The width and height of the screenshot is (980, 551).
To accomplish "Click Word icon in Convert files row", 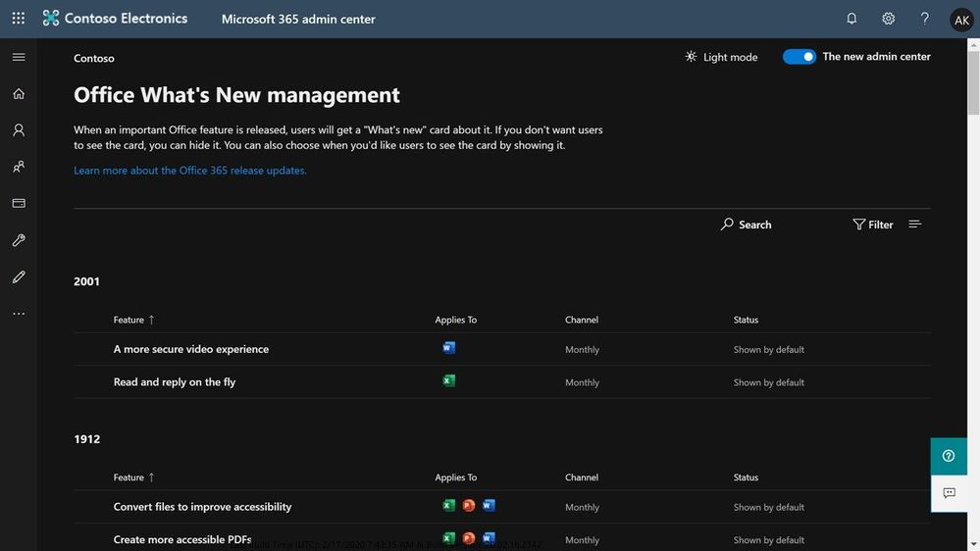I will [489, 505].
